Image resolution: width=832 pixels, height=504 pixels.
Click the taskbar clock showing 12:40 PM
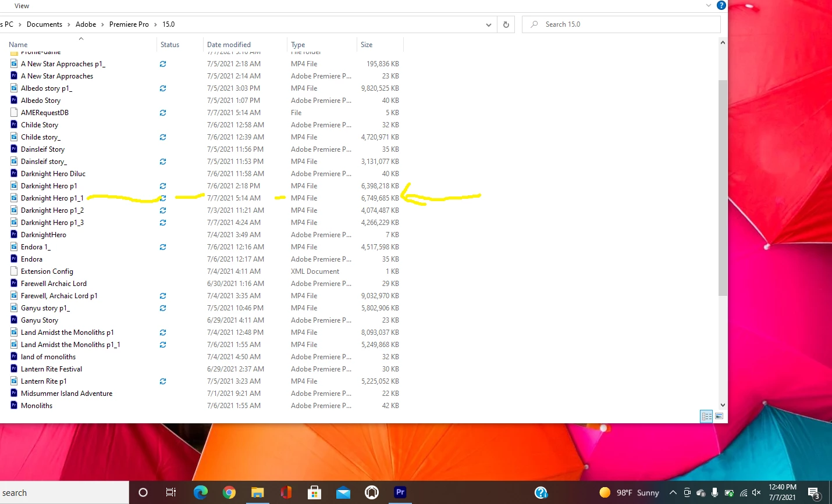click(782, 492)
